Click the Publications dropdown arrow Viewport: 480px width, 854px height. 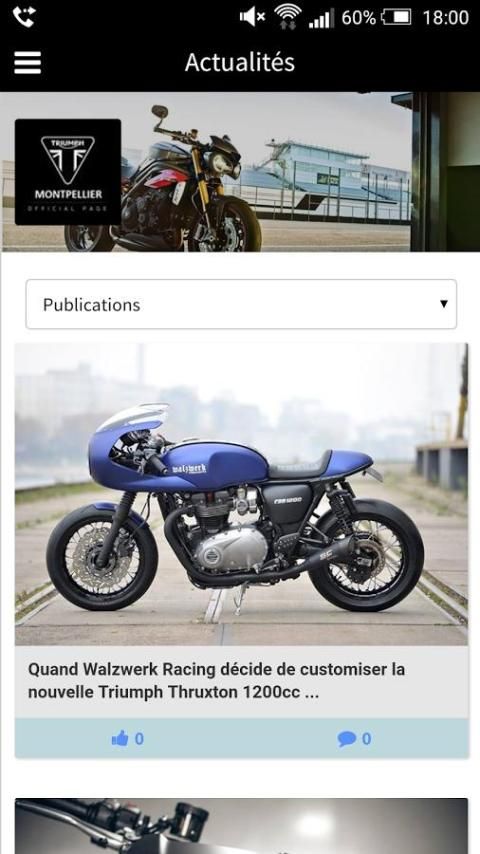(x=443, y=304)
